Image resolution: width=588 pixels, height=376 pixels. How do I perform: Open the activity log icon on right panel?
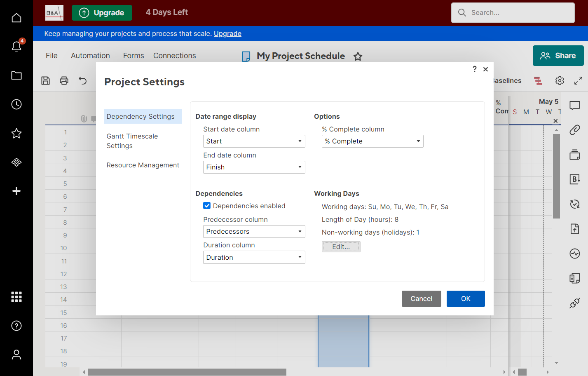click(575, 254)
